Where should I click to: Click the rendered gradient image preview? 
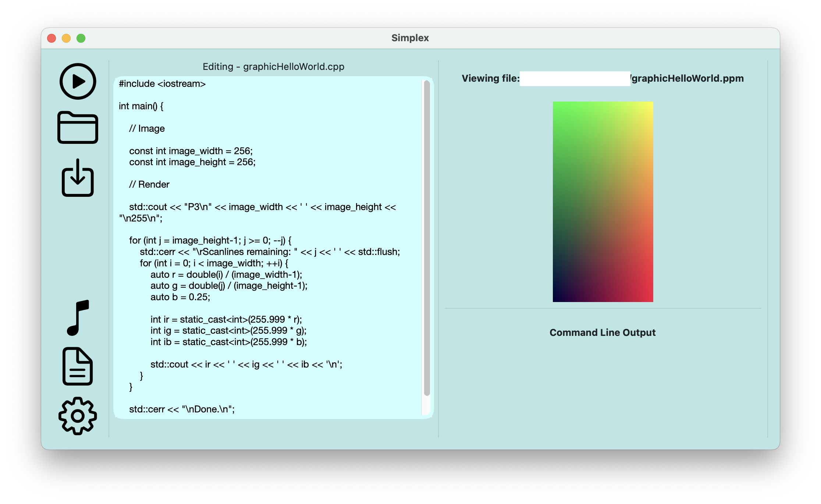(x=602, y=202)
